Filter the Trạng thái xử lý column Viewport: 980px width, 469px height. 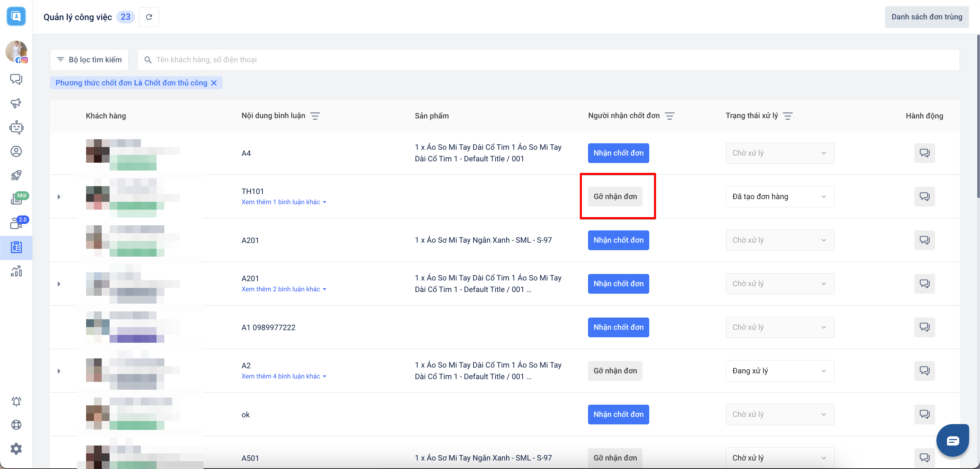787,116
